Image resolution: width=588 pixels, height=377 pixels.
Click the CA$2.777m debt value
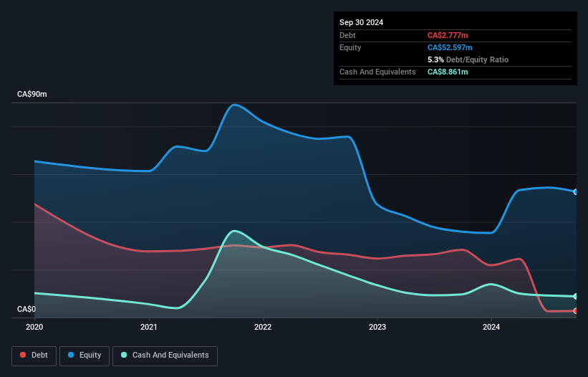click(x=448, y=35)
